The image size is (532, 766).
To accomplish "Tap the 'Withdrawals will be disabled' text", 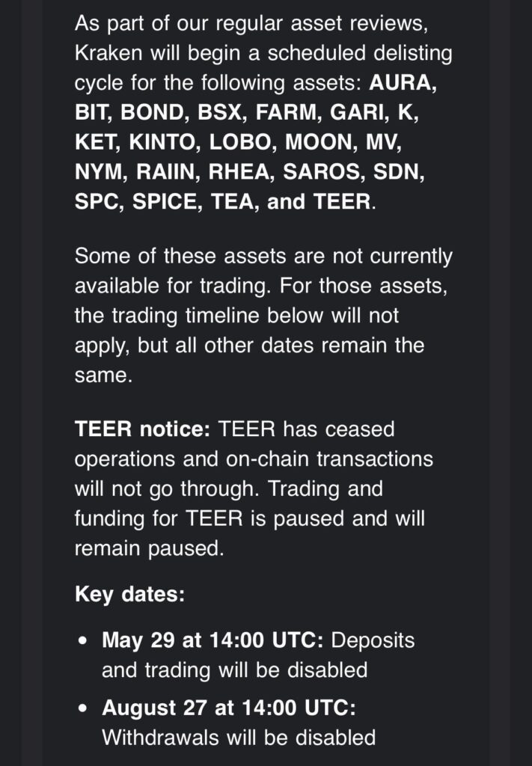I will pos(239,738).
